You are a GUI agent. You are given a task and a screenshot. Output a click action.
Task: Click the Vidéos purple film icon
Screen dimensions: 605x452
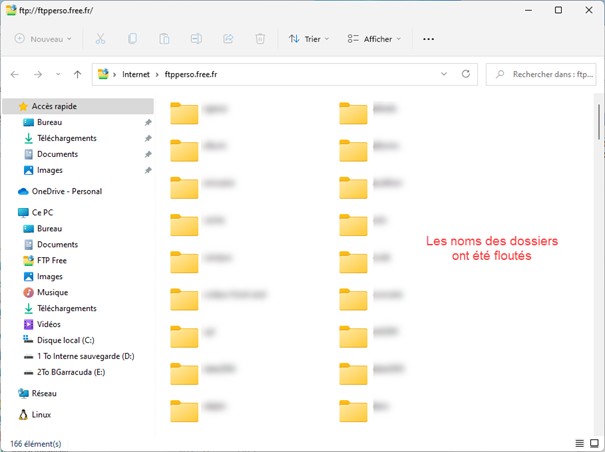(x=29, y=324)
